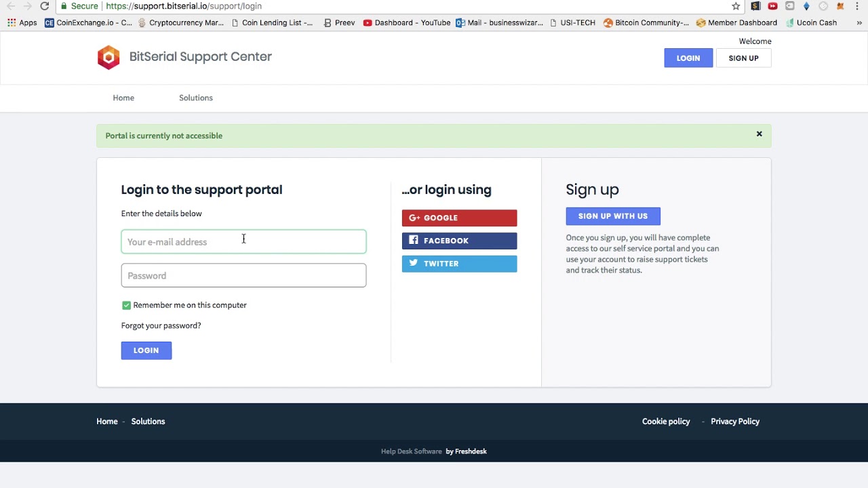Open the USI-TECH bookmark

coord(572,22)
